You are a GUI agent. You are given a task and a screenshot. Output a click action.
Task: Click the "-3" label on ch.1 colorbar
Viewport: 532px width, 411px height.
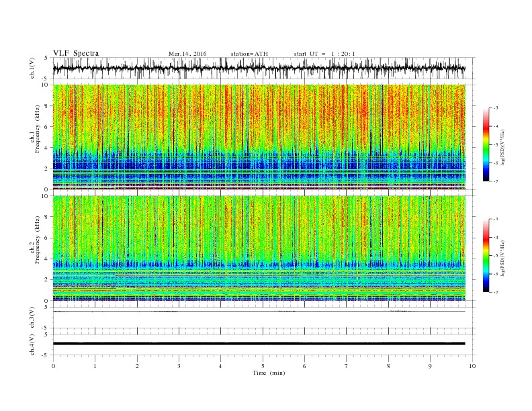point(495,108)
